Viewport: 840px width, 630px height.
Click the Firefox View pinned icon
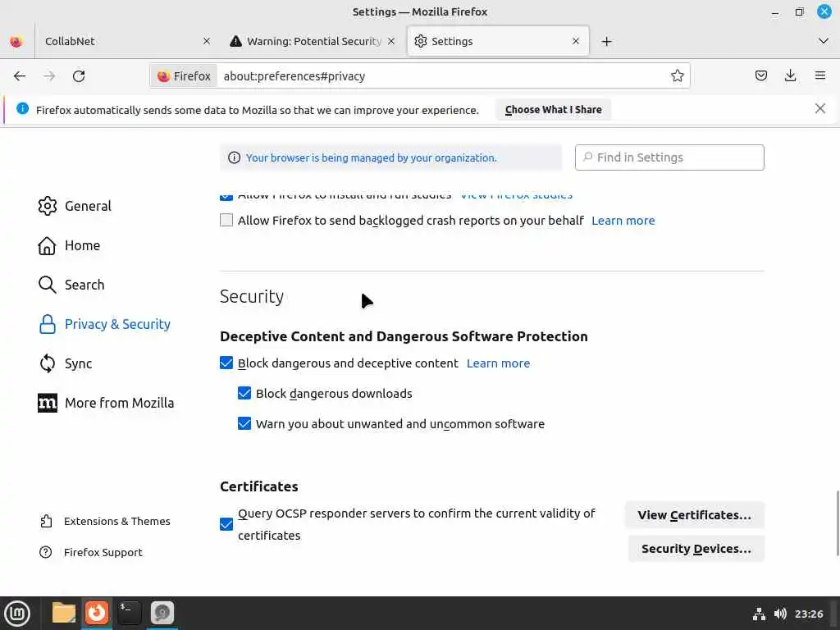[x=16, y=41]
